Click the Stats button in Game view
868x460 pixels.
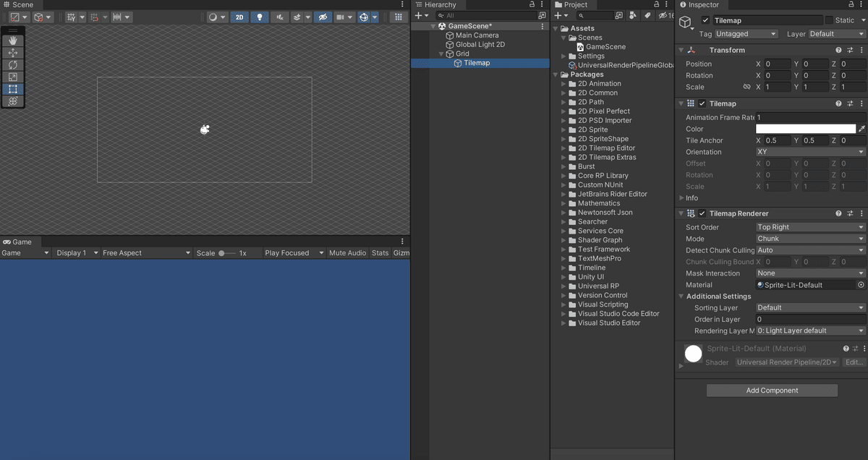click(x=380, y=253)
